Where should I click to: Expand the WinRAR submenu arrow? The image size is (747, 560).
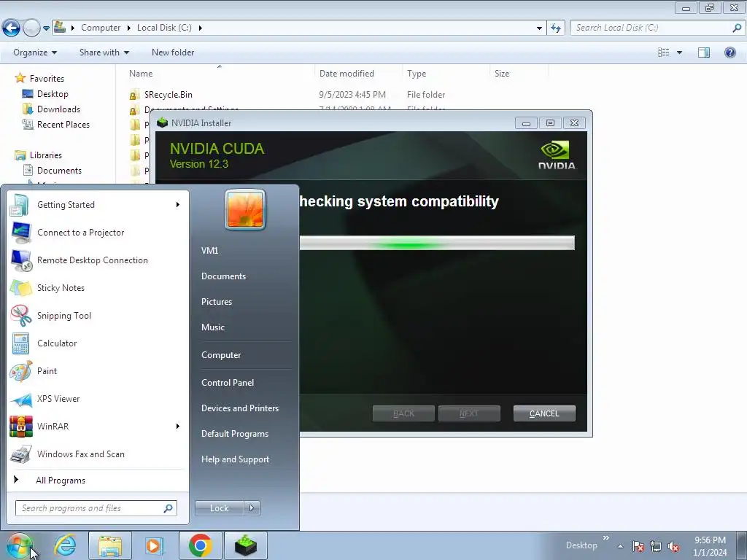point(178,426)
